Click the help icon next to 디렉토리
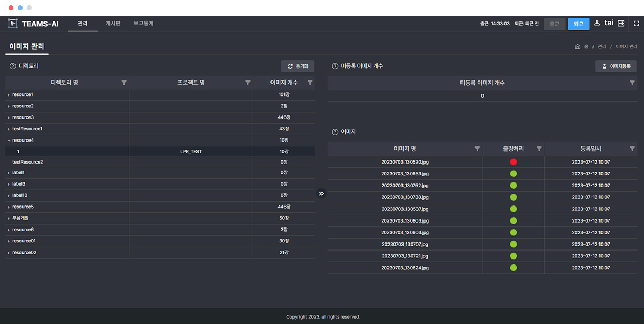Viewport: 644px width, 324px height. (11, 66)
